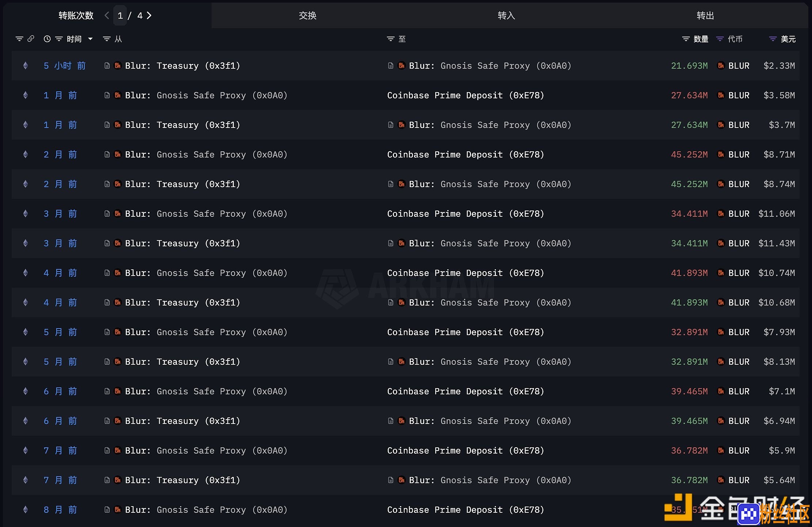Open the 5 小时 前 transaction time link

click(x=64, y=66)
